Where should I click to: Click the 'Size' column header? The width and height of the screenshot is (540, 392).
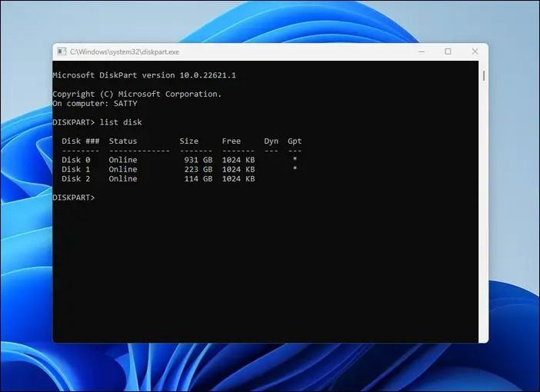[189, 141]
